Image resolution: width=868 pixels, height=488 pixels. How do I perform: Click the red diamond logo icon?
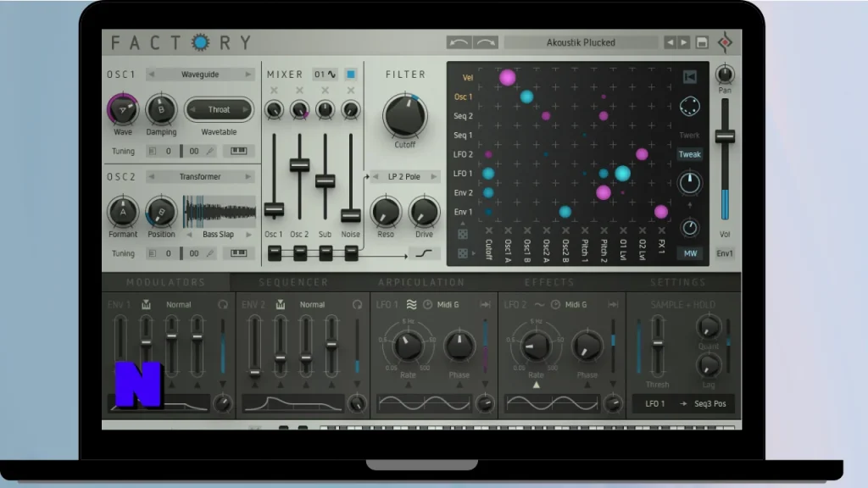point(726,42)
